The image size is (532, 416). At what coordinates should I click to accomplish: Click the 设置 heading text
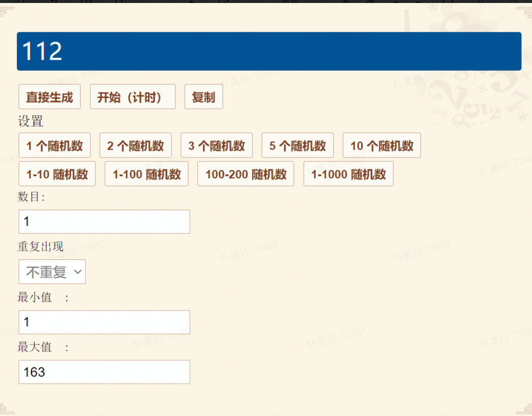[x=30, y=121]
